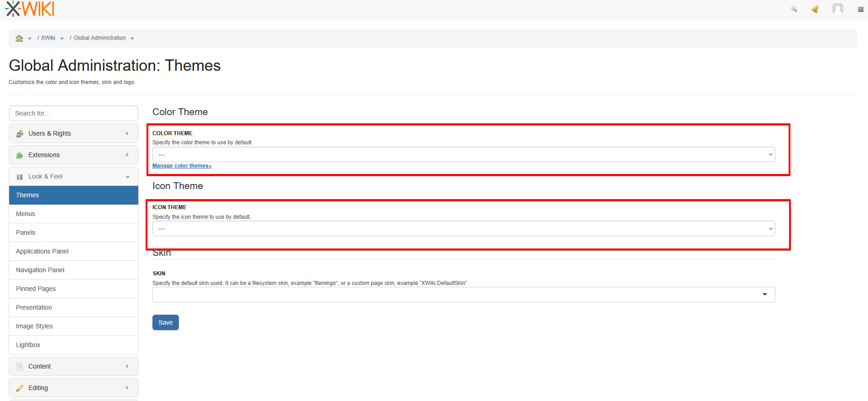This screenshot has width=868, height=401.
Task: Click the 'ICON THEME' field label
Action: (x=169, y=207)
